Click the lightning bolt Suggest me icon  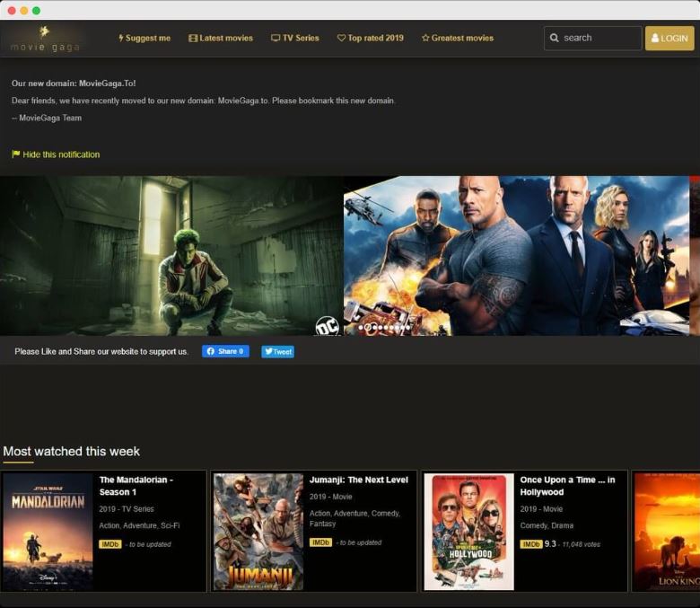tap(121, 39)
